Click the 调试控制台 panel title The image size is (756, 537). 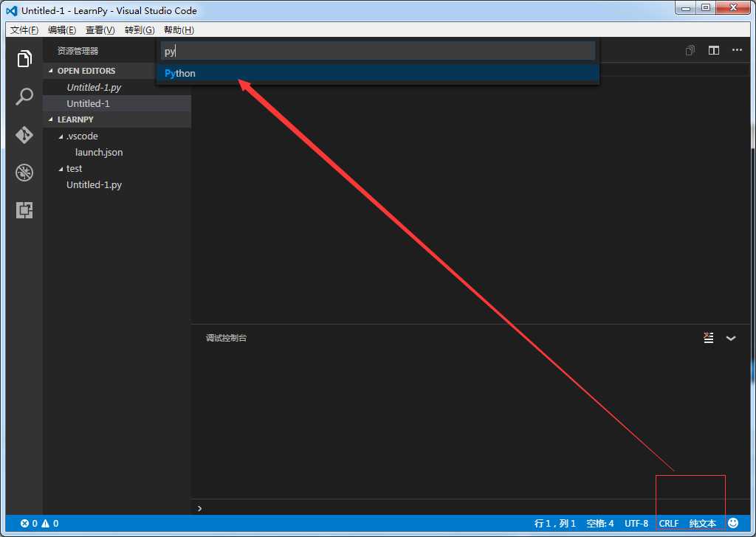(x=226, y=338)
